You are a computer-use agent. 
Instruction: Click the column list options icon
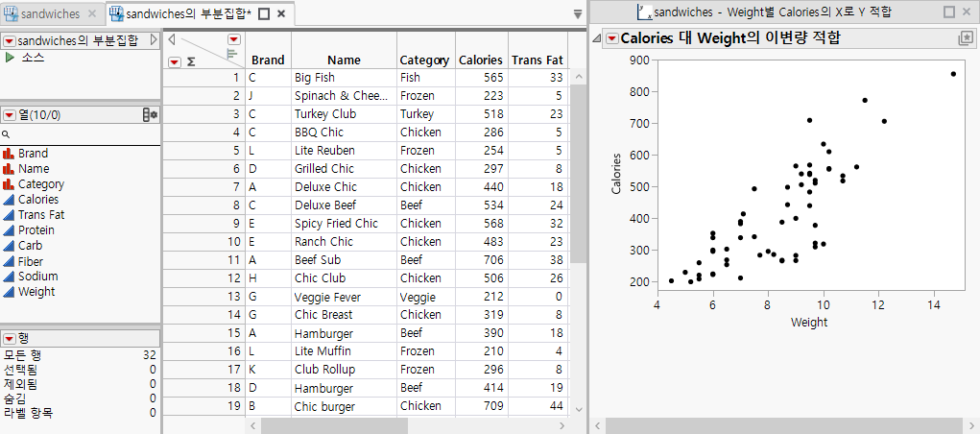click(150, 115)
